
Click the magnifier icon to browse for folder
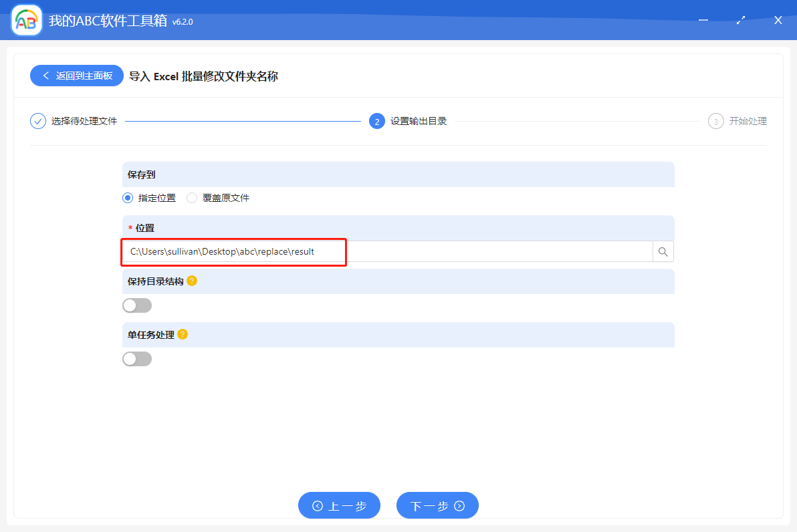coord(663,251)
